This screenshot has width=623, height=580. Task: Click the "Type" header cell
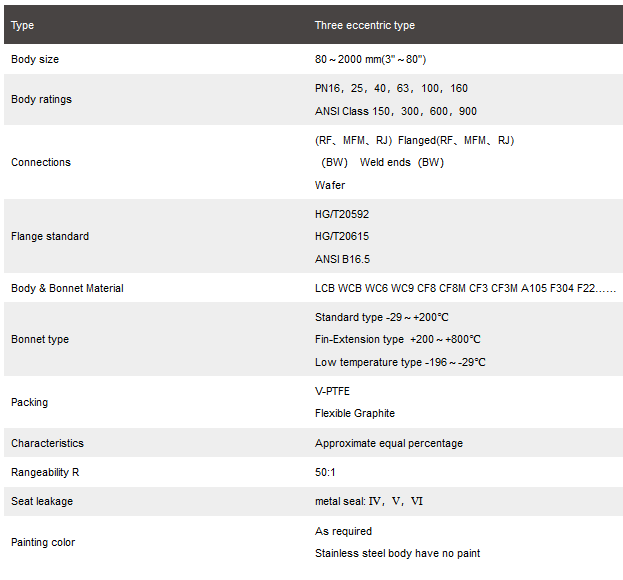[22, 25]
